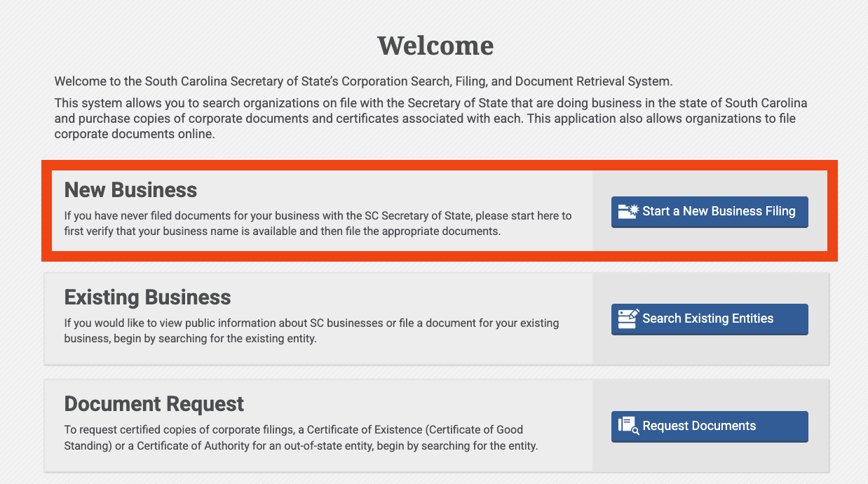Image resolution: width=868 pixels, height=484 pixels.
Task: Click the description text under Existing Business
Action: [x=311, y=330]
